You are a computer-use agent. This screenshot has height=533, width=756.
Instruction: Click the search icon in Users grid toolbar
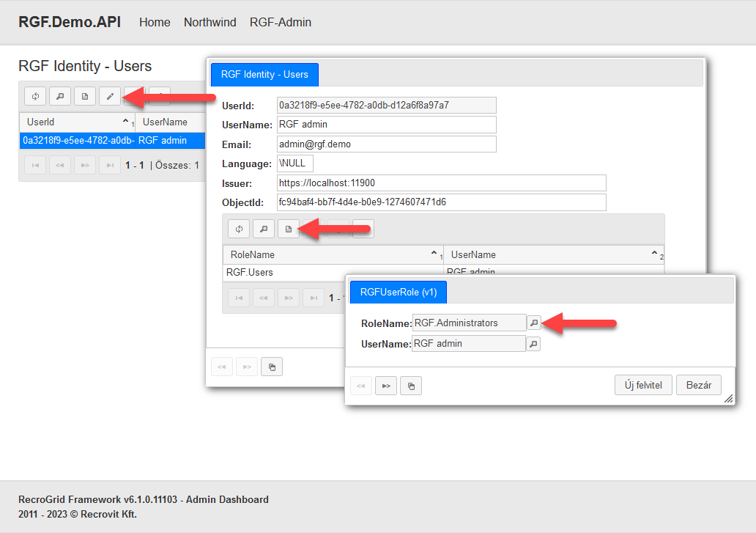tap(60, 96)
